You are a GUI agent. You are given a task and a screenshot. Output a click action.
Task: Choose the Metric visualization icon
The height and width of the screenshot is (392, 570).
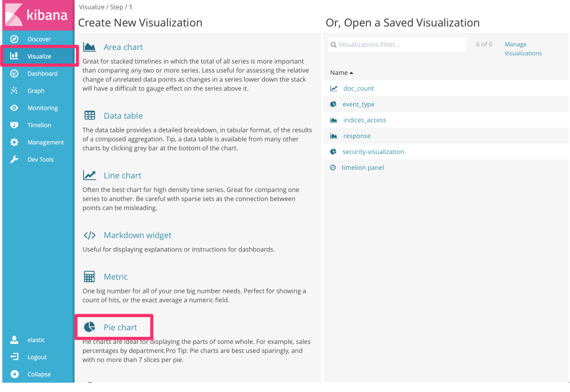pyautogui.click(x=90, y=276)
